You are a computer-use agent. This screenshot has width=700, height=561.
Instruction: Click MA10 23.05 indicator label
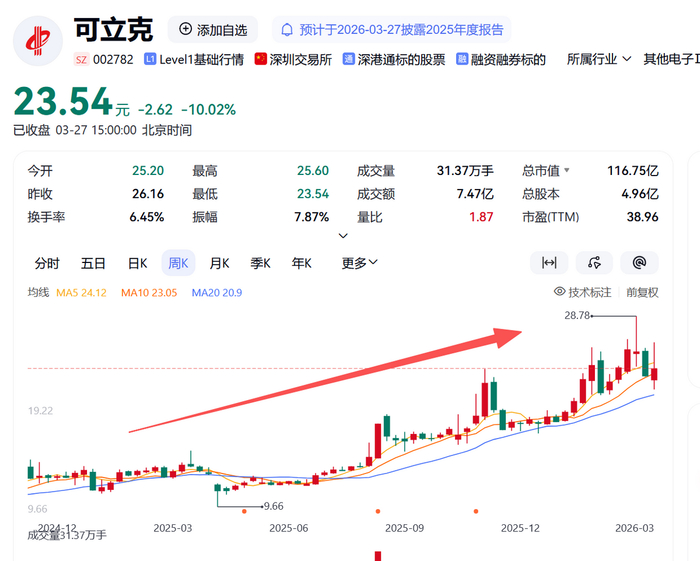[x=149, y=293]
